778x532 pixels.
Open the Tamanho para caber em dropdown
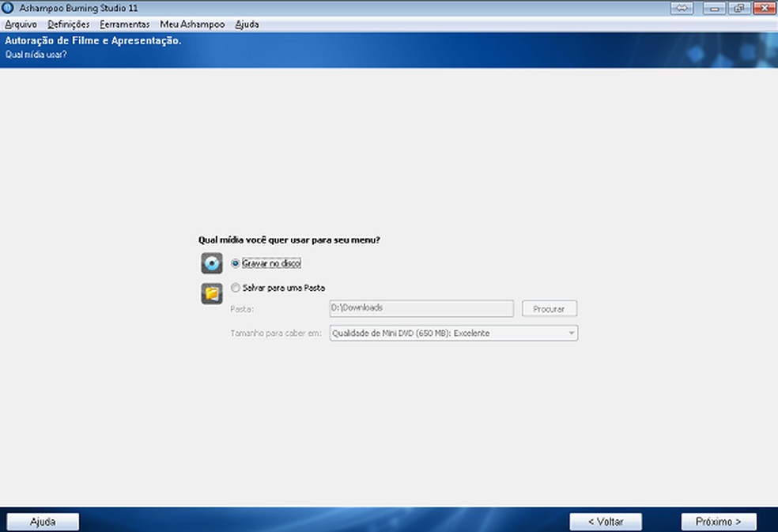coord(454,333)
